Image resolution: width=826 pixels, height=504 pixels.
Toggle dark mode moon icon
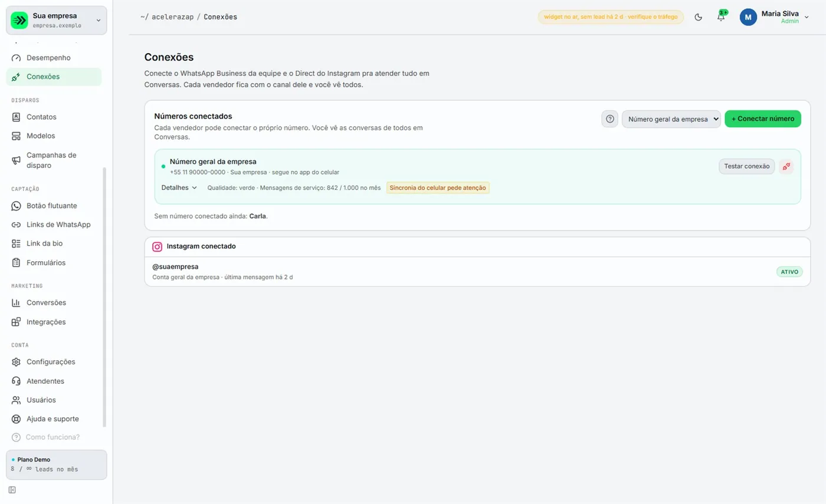pos(699,17)
